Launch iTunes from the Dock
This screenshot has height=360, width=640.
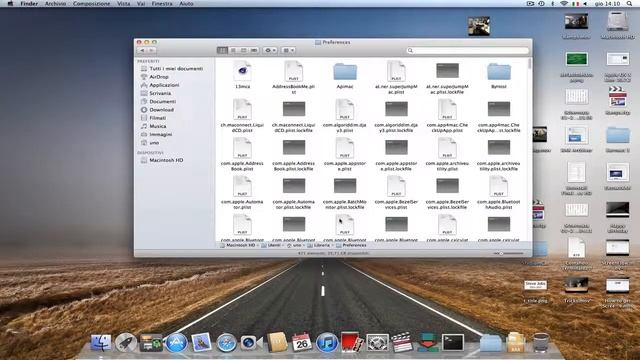coord(327,342)
